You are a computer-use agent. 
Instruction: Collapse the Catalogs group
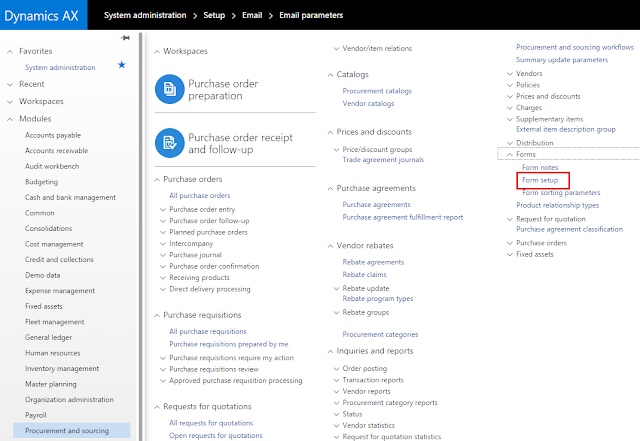pyautogui.click(x=330, y=75)
